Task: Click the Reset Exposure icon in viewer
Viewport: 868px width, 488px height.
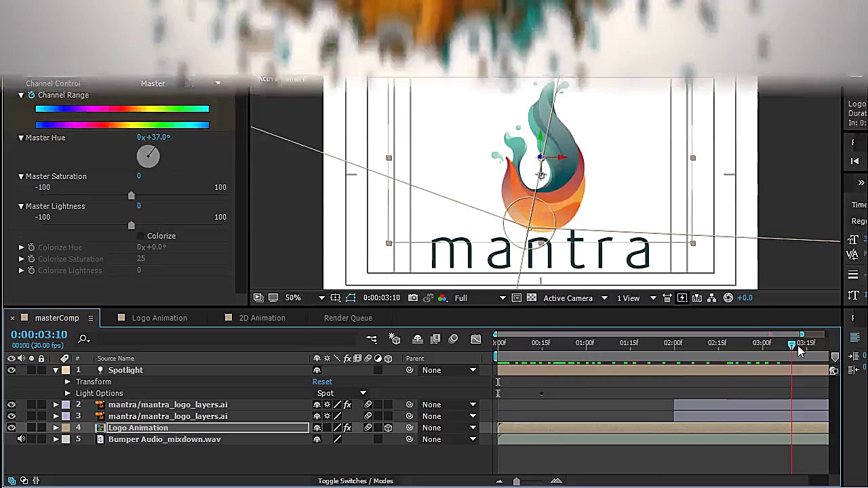Action: [x=728, y=298]
